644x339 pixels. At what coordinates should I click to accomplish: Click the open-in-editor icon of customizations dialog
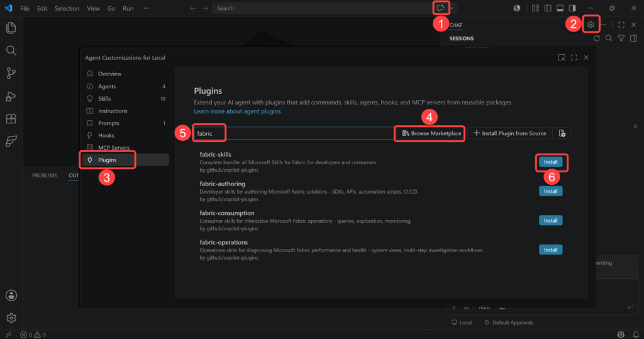[562, 57]
